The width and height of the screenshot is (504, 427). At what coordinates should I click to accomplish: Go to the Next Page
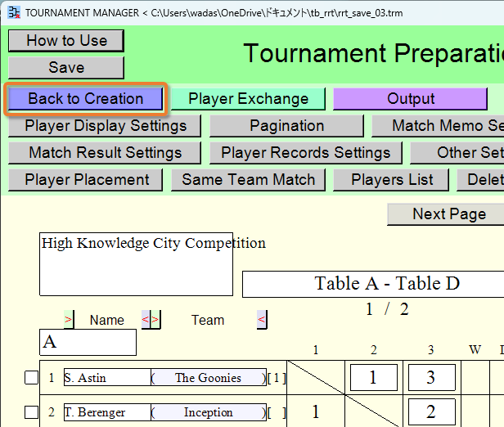[x=446, y=214]
